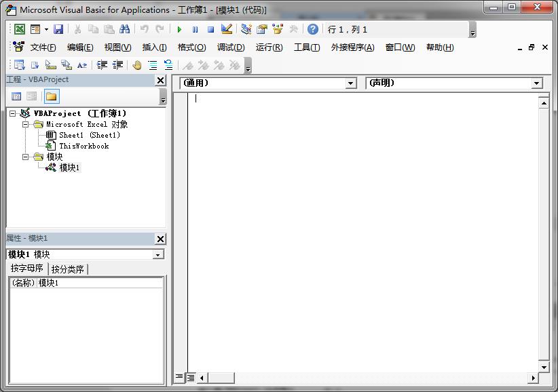Click the Indent icon

pyautogui.click(x=102, y=65)
